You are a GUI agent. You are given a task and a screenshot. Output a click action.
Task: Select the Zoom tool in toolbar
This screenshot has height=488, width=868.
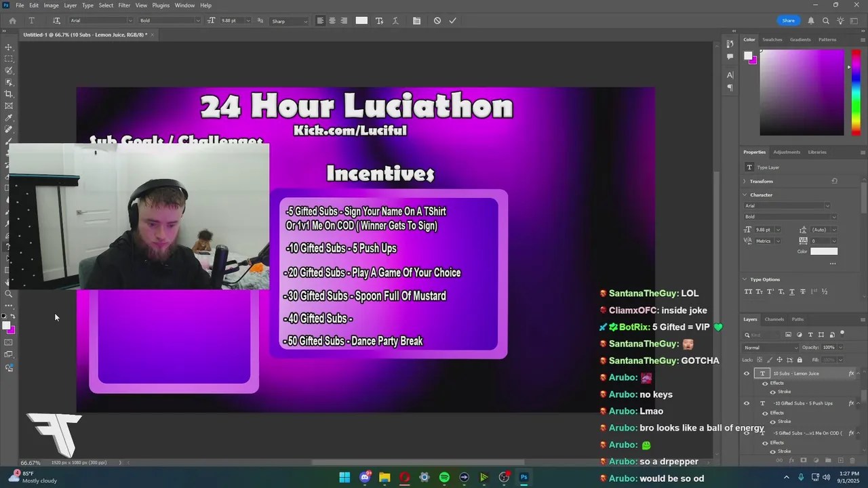tap(9, 294)
